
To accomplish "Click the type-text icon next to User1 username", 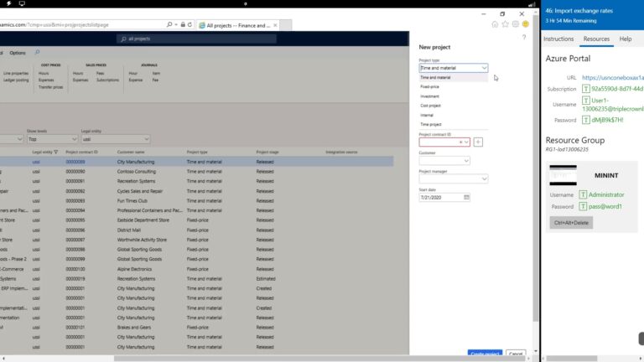I will coord(585,101).
